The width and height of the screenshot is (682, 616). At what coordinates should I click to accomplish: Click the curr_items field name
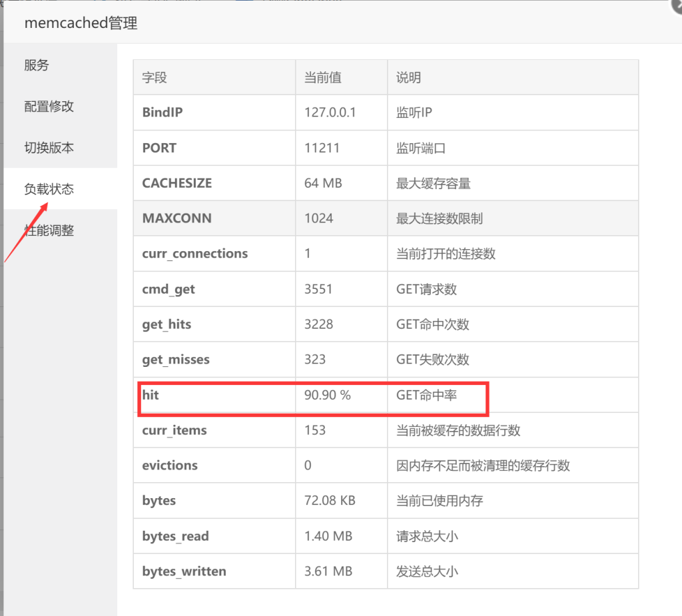pyautogui.click(x=174, y=430)
